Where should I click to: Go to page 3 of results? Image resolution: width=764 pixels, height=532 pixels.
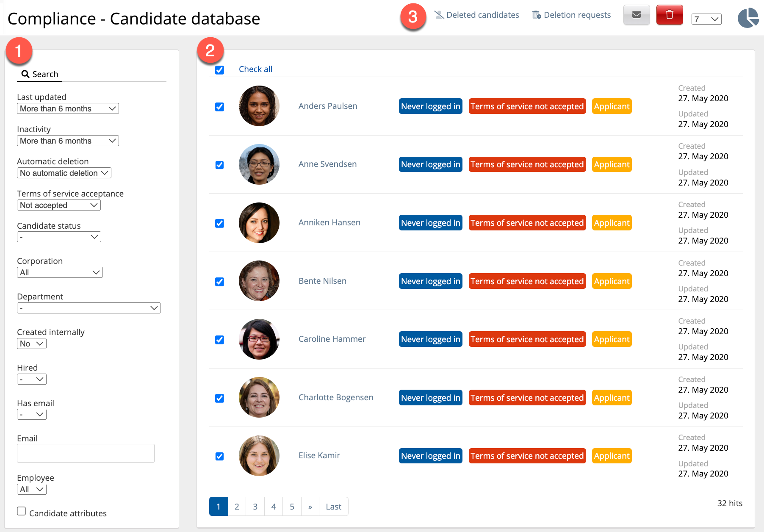(255, 507)
